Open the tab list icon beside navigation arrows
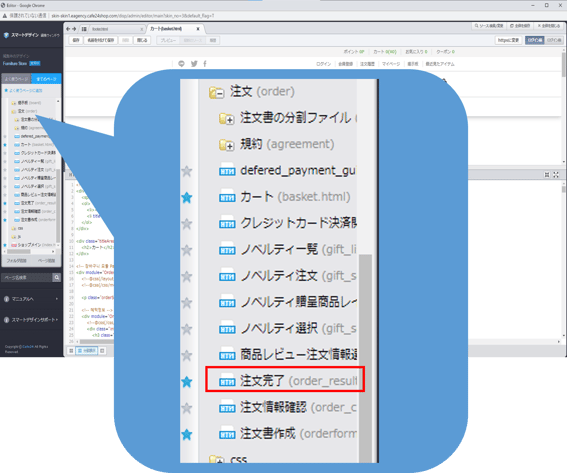 tap(84, 29)
